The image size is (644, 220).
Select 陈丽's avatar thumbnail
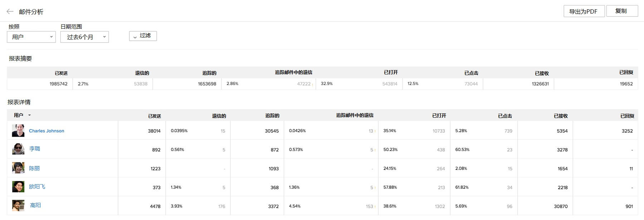pos(18,168)
